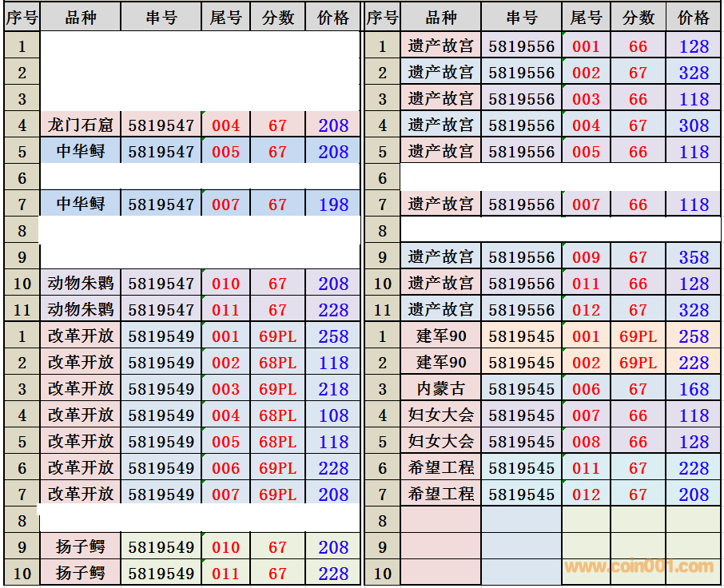Select the price cell showing 218
Screen dimensions: 724x588
tap(333, 389)
